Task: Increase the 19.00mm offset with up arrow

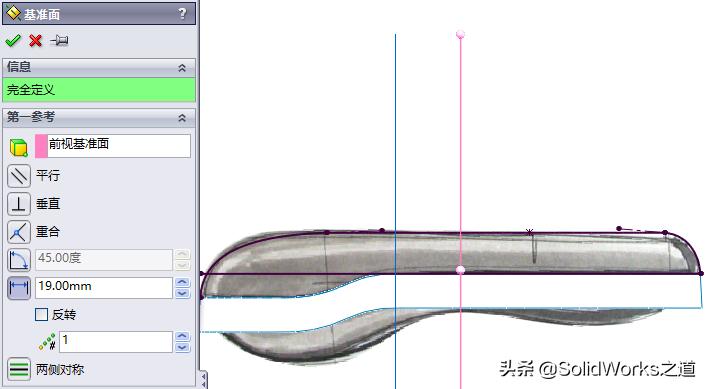Action: [x=182, y=283]
